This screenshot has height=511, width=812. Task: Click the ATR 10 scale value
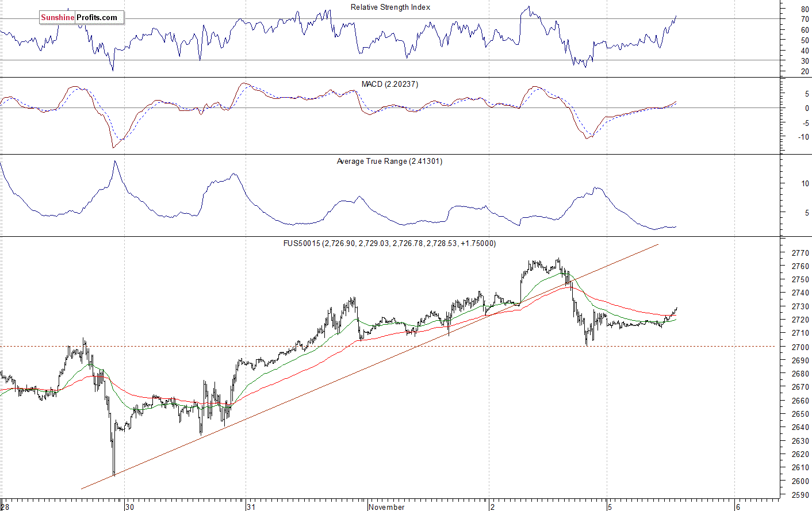[x=805, y=184]
